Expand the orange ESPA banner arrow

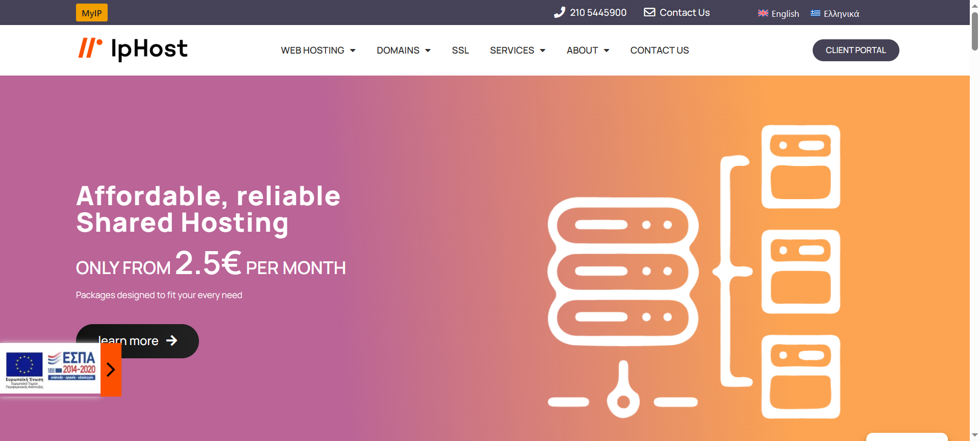(x=111, y=370)
